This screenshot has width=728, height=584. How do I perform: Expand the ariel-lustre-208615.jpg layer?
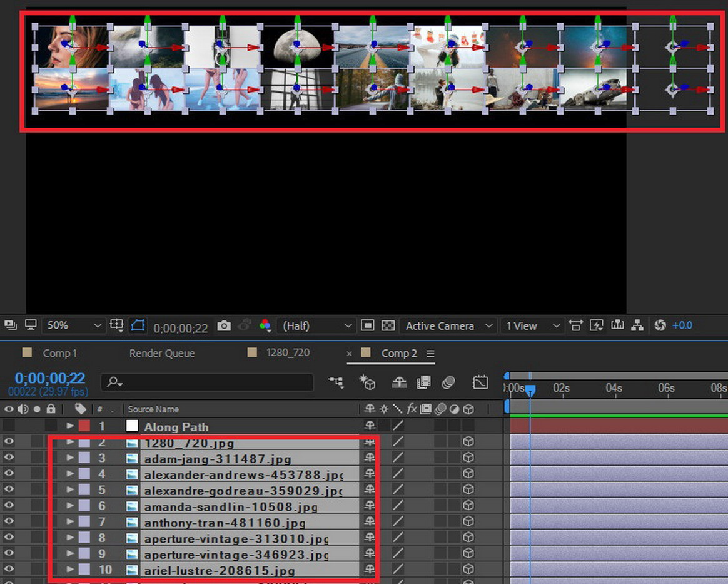[x=70, y=569]
